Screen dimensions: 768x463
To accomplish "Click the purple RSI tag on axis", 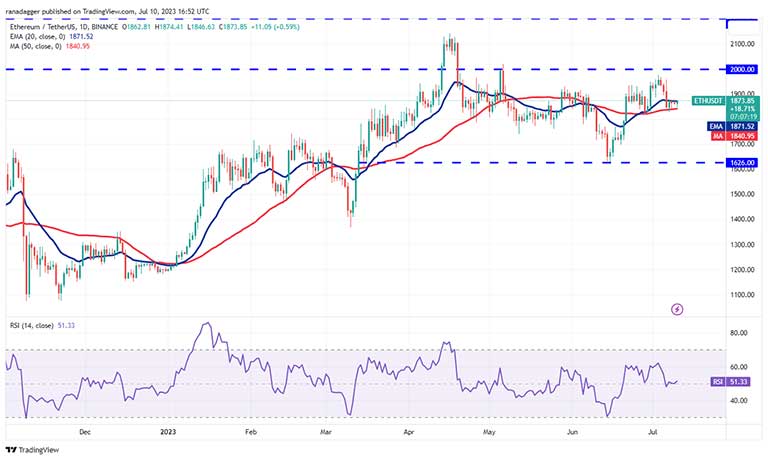I will [x=718, y=382].
